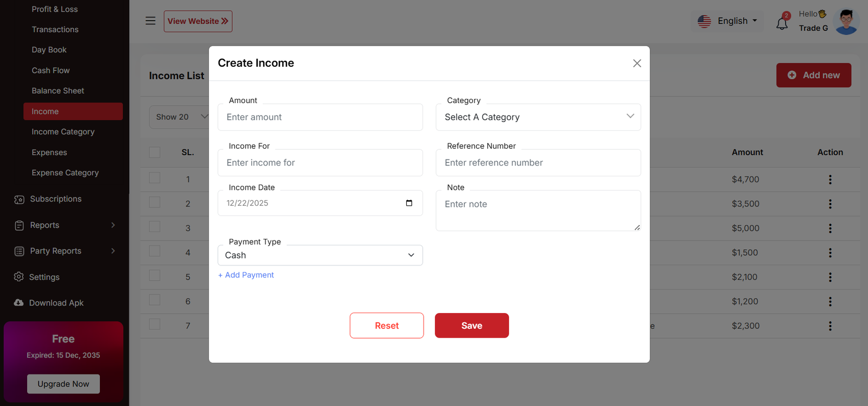This screenshot has height=406, width=868.
Task: Open action menu for $2,100 row
Action: click(x=829, y=277)
